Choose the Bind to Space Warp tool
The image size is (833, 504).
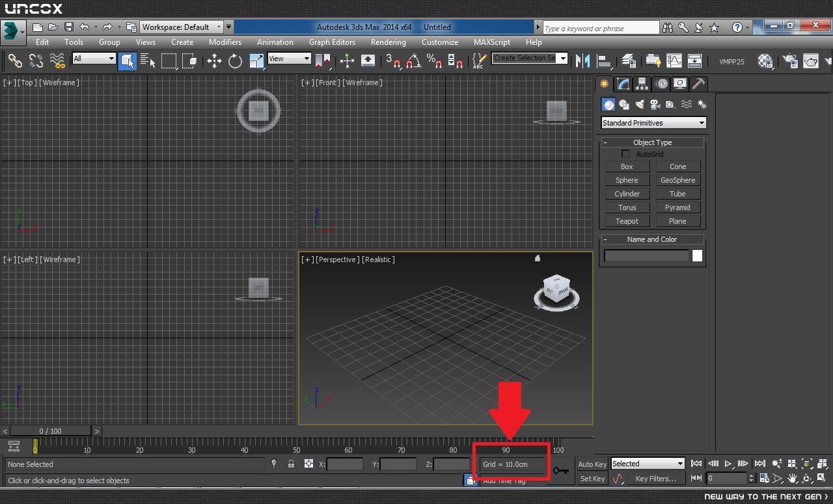pos(57,60)
